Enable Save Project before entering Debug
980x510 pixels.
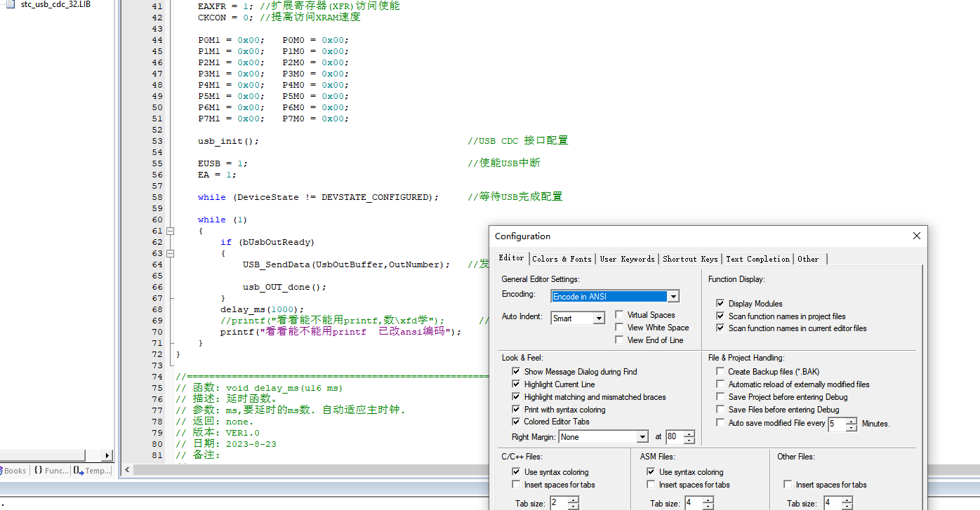tap(720, 397)
